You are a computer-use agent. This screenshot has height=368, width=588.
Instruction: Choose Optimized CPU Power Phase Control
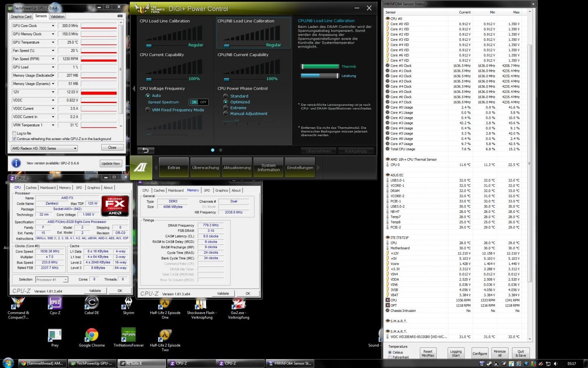click(226, 102)
